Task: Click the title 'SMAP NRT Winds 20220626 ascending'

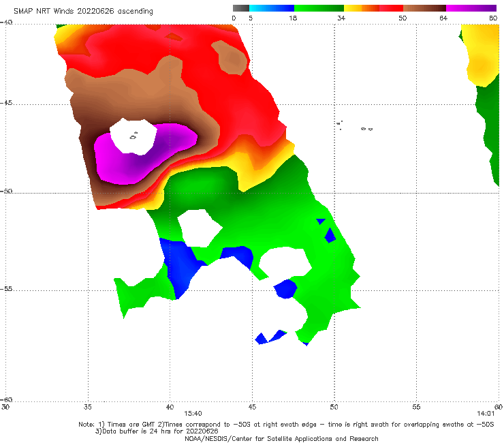Action: click(83, 11)
